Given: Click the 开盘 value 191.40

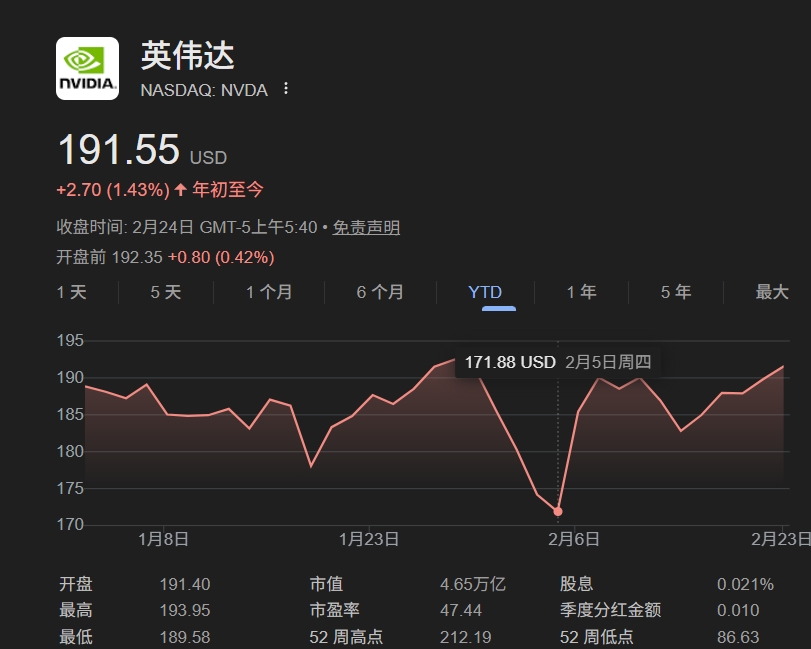Looking at the screenshot, I should pyautogui.click(x=185, y=584).
